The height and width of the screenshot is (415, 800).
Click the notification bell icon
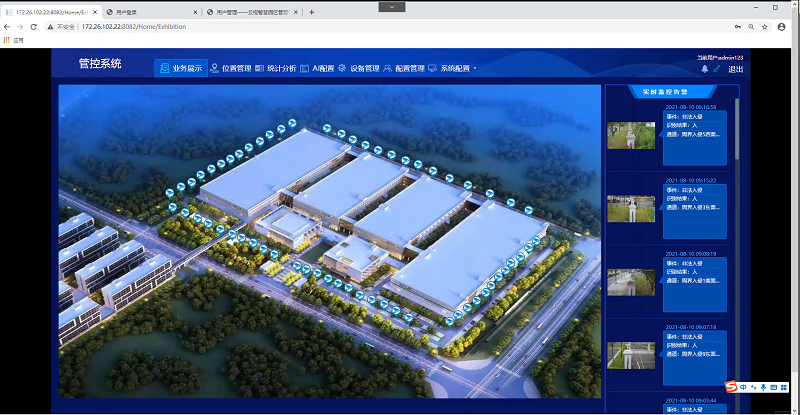tap(704, 69)
